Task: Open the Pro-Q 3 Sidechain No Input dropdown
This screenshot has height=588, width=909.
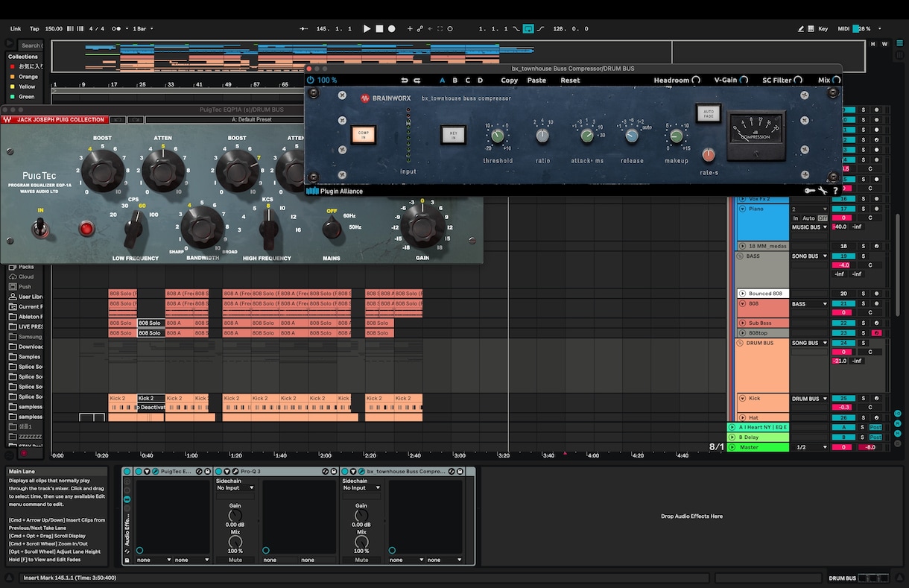Action: [x=235, y=488]
